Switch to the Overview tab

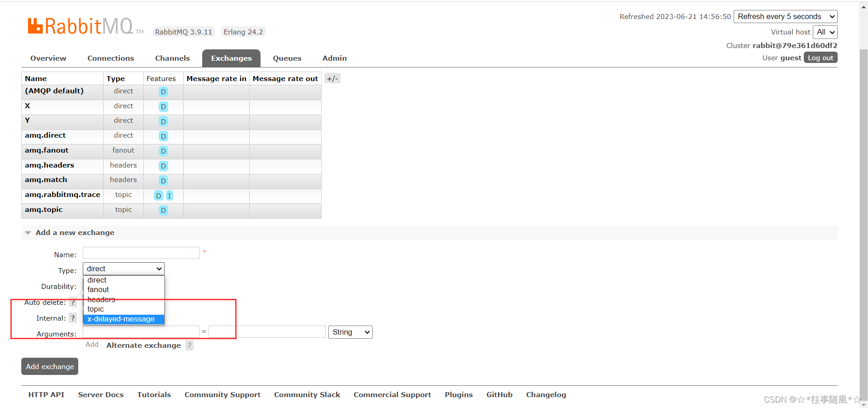click(x=48, y=58)
